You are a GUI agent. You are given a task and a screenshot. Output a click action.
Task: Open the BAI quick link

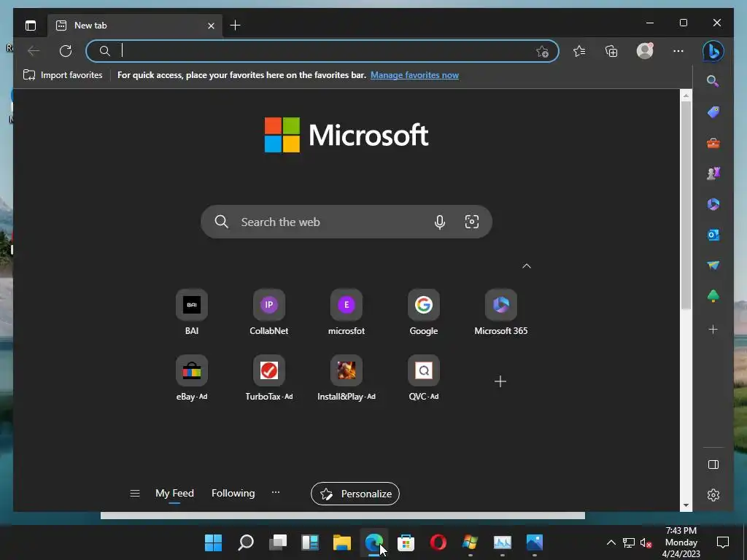pyautogui.click(x=192, y=312)
